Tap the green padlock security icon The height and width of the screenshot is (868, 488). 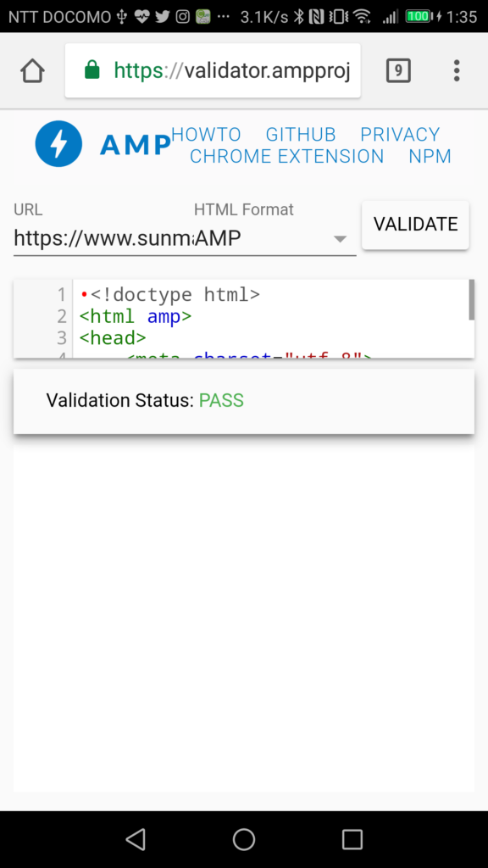click(x=91, y=70)
